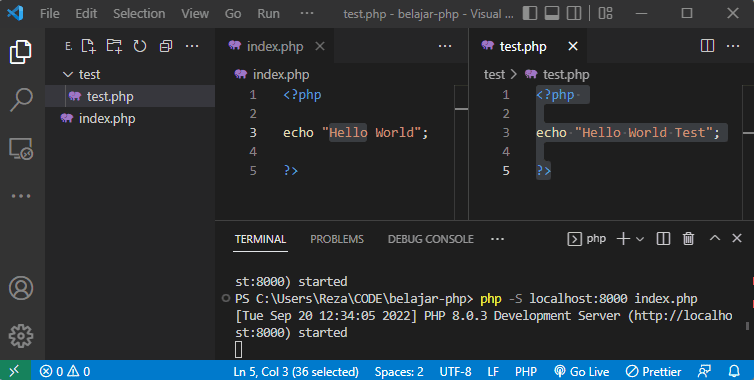
Task: Click test folder in test.php breadcrumb
Action: 494,75
